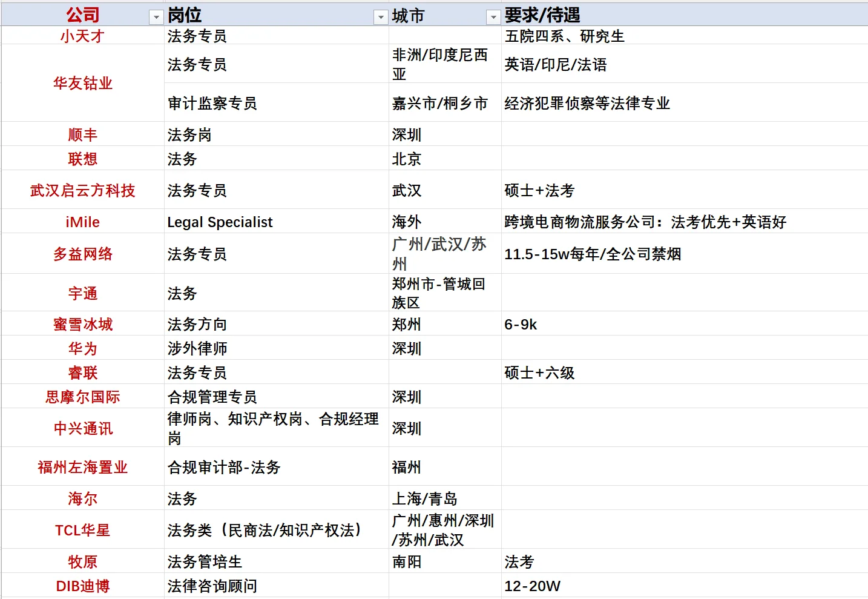Viewport: 868px width, 599px height.
Task: Click the 牧原 company cell
Action: (x=83, y=561)
